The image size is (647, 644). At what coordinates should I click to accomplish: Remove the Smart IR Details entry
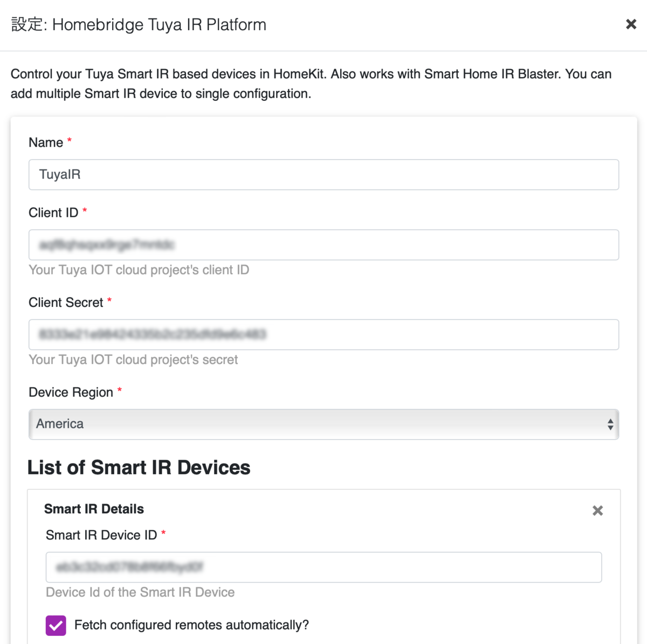[597, 511]
